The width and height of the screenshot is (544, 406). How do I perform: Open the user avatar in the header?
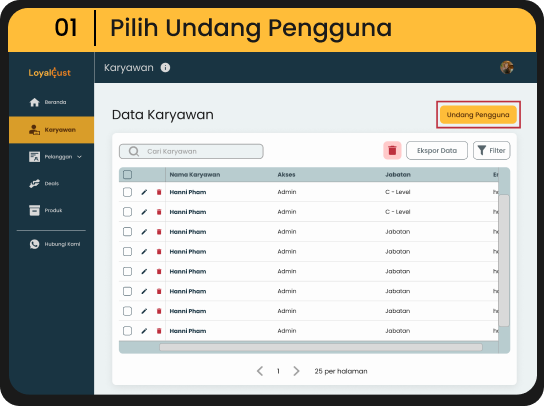click(507, 67)
